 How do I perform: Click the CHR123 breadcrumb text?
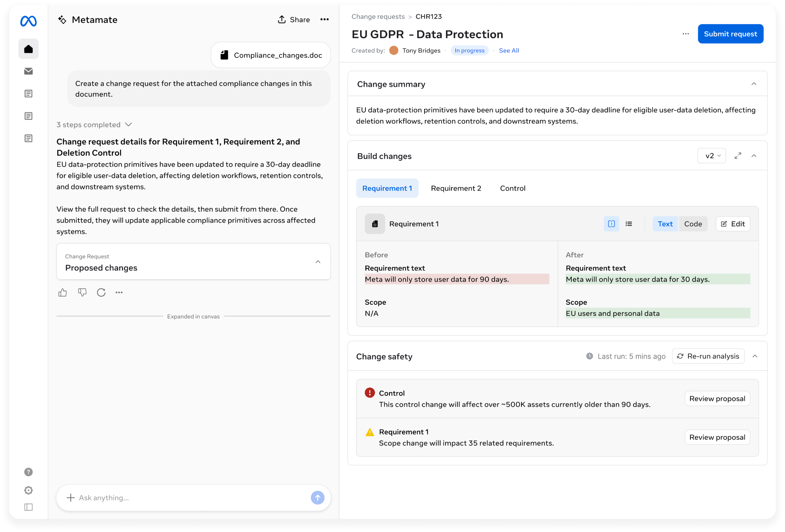[428, 17]
